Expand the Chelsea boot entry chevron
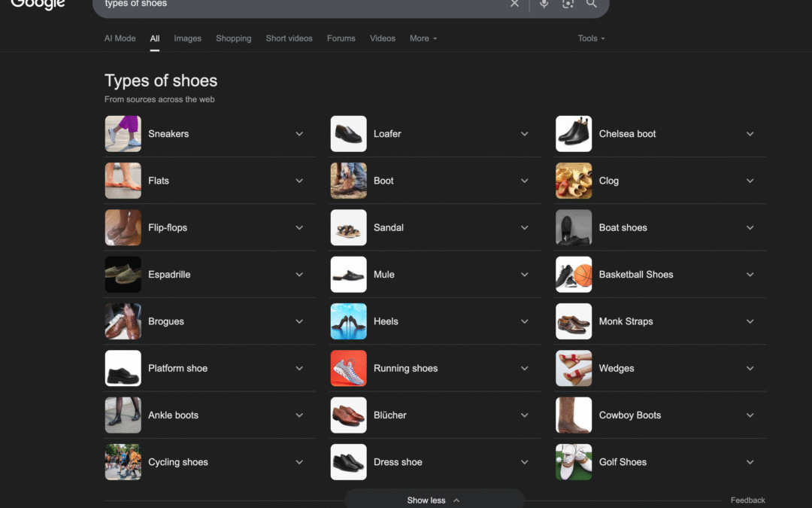This screenshot has height=508, width=812. [x=750, y=134]
